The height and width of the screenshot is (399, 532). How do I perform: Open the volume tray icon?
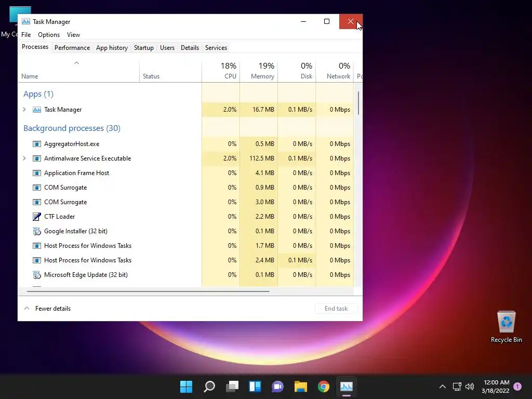click(x=470, y=387)
